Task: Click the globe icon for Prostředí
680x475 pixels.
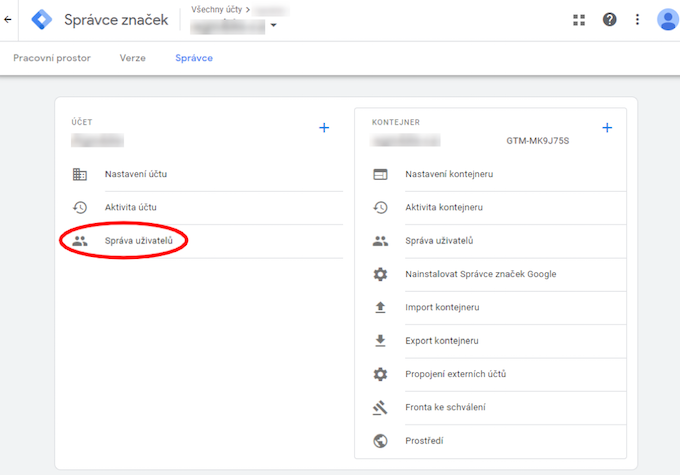Action: click(x=380, y=441)
